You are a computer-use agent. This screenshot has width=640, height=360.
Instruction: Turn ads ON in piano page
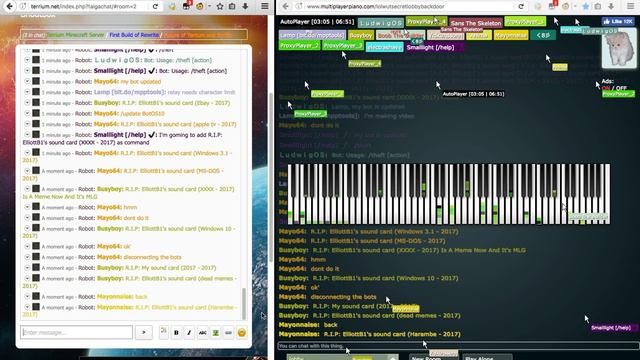tap(605, 88)
